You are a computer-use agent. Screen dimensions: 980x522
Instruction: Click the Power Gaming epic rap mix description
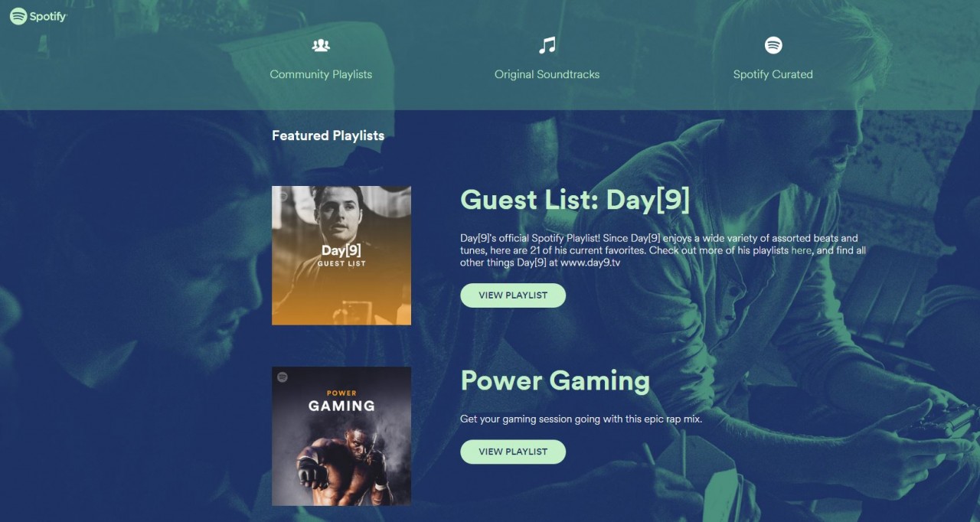pyautogui.click(x=581, y=419)
